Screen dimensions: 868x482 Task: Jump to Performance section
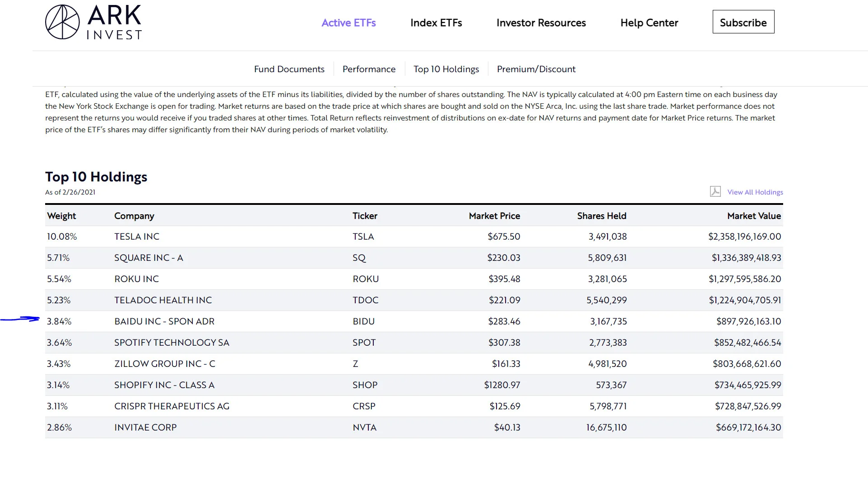(x=369, y=69)
